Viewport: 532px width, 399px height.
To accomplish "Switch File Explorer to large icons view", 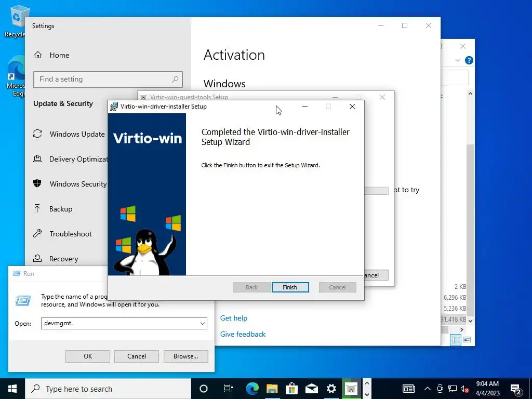I will coord(467,340).
